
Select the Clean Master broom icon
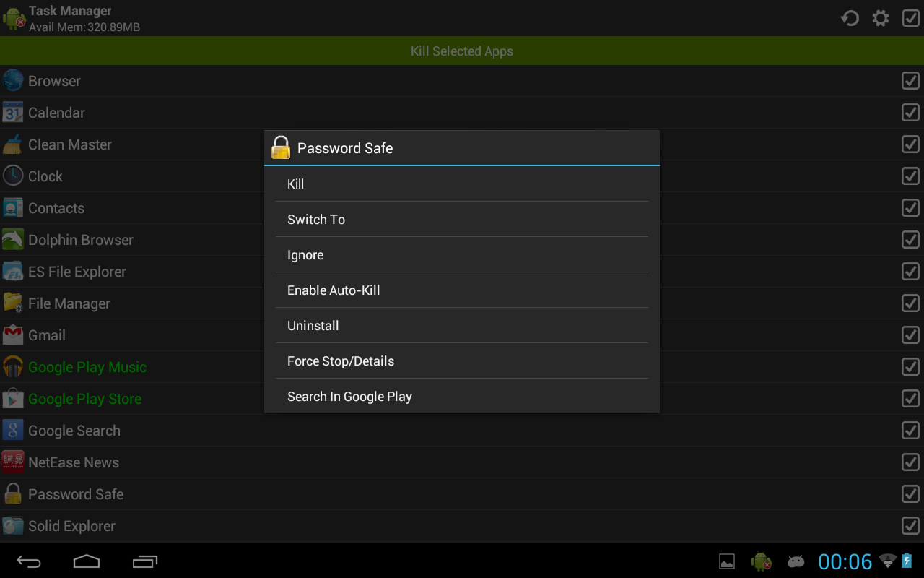click(x=13, y=144)
